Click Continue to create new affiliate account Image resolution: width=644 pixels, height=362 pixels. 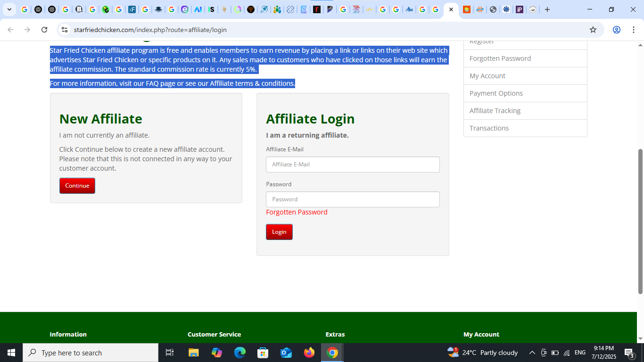77,186
